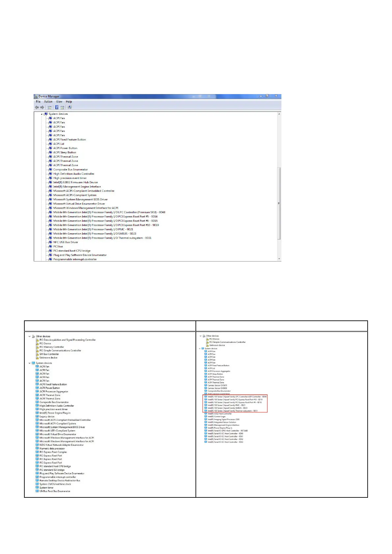Select Mobile 6th Generation I/O SMBUS - 9D23
The width and height of the screenshot is (392, 554).
95,234
